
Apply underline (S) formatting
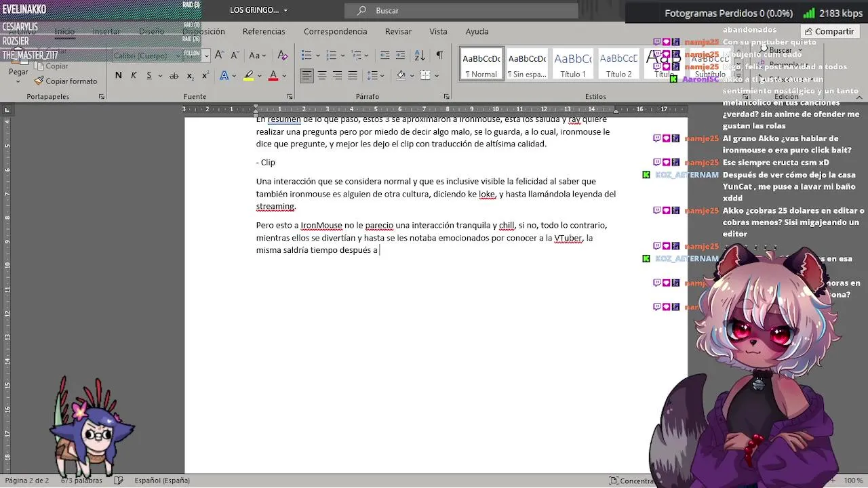[149, 75]
